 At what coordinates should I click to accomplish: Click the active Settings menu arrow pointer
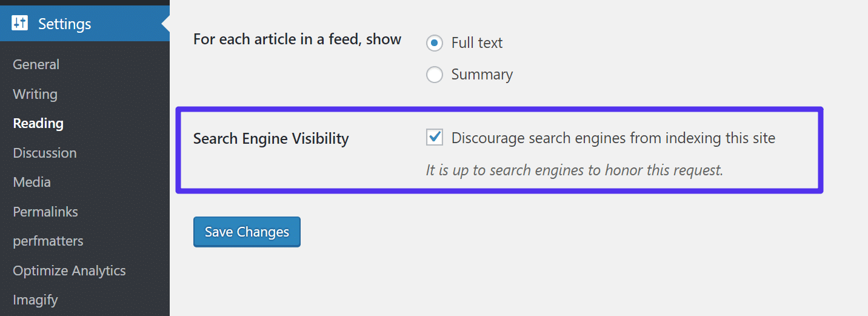[165, 24]
